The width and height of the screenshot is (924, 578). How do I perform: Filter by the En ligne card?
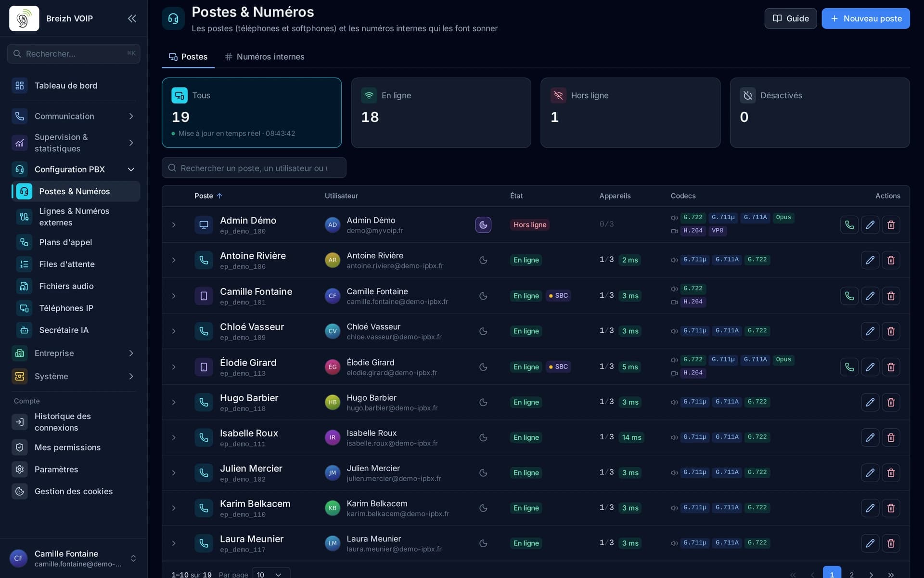pos(441,113)
